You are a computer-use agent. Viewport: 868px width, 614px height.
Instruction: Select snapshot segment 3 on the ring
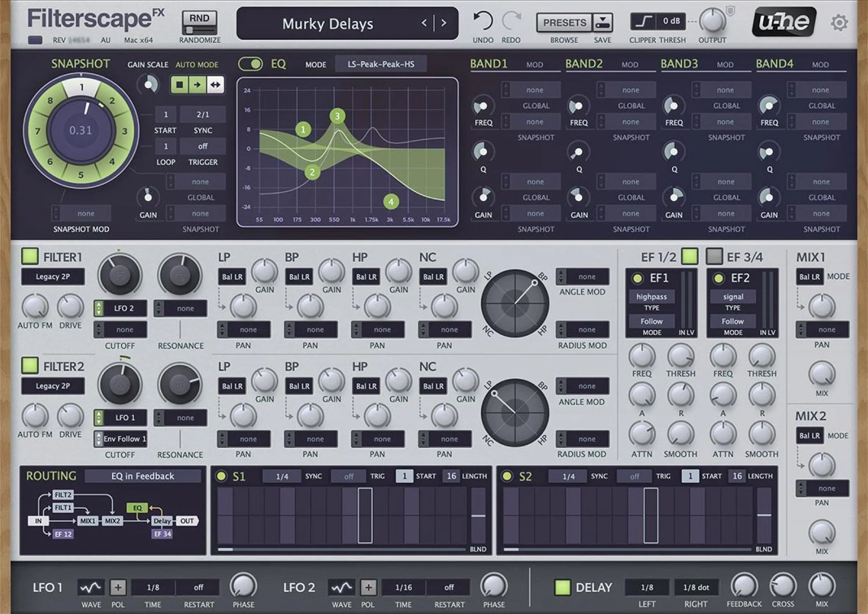click(x=124, y=131)
